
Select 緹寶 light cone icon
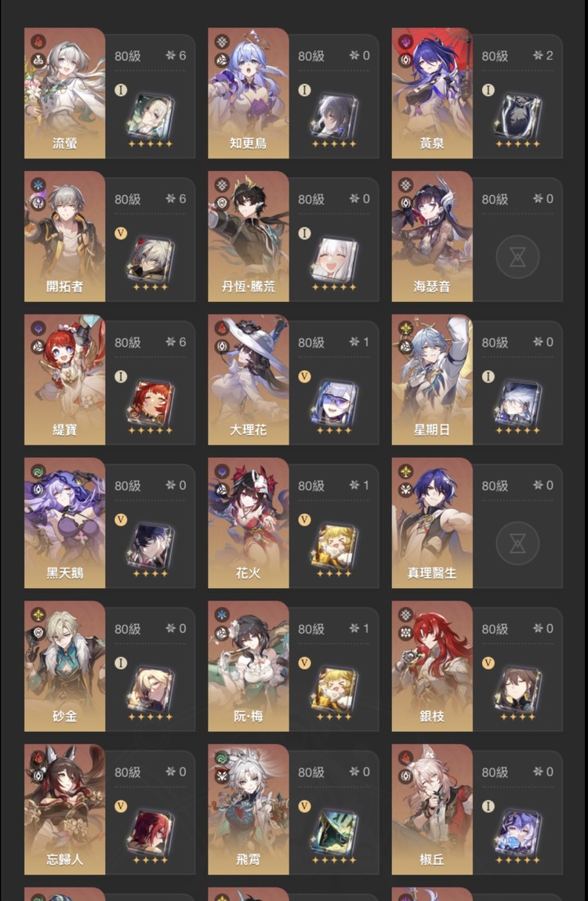pyautogui.click(x=151, y=403)
